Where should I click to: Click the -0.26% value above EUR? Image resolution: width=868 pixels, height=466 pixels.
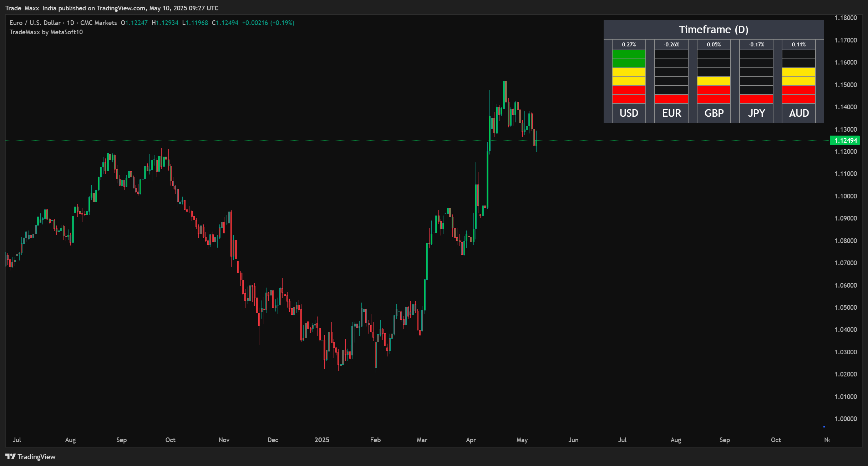point(671,44)
